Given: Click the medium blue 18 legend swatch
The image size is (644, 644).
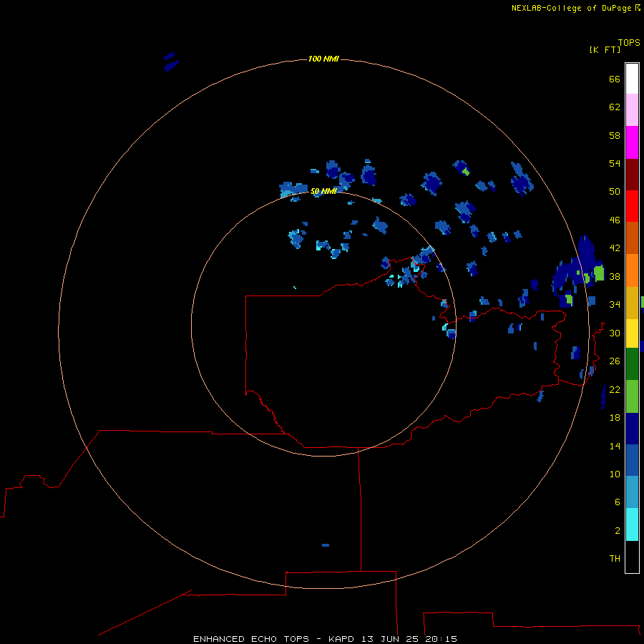Looking at the screenshot, I should (x=632, y=460).
